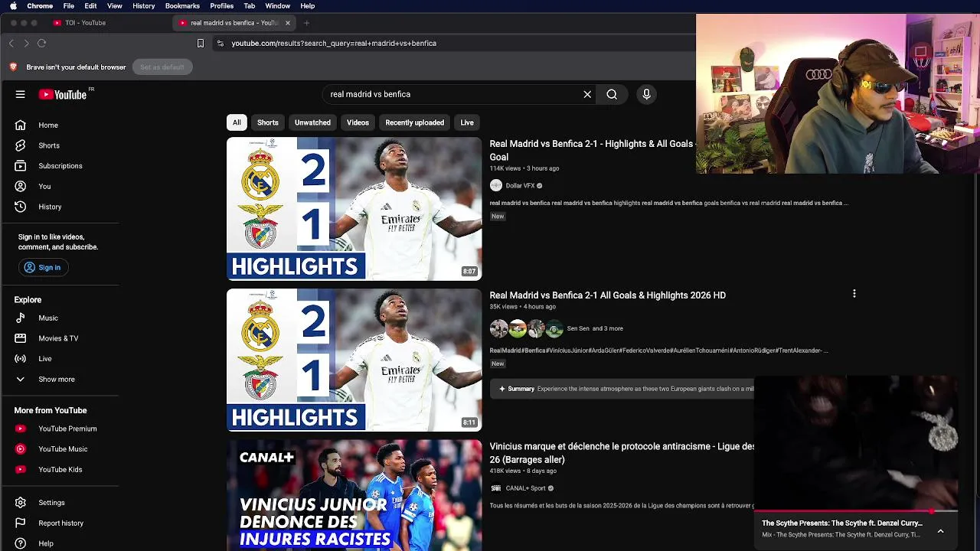Reload the page in browser toolbar
Viewport: 980px width, 551px height.
click(x=42, y=44)
